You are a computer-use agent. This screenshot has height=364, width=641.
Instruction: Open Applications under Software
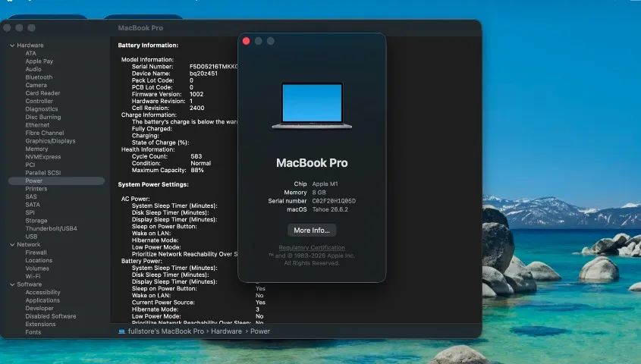click(42, 300)
